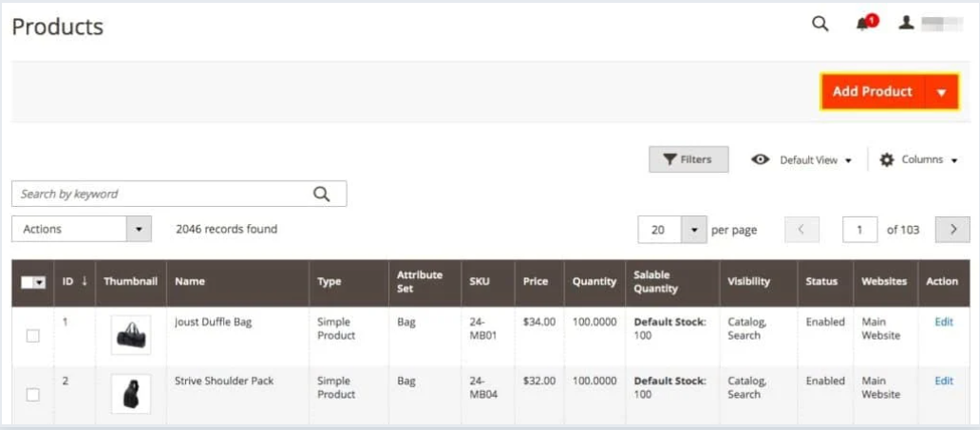Open the notifications bell icon
The height and width of the screenshot is (430, 980).
coord(864,24)
